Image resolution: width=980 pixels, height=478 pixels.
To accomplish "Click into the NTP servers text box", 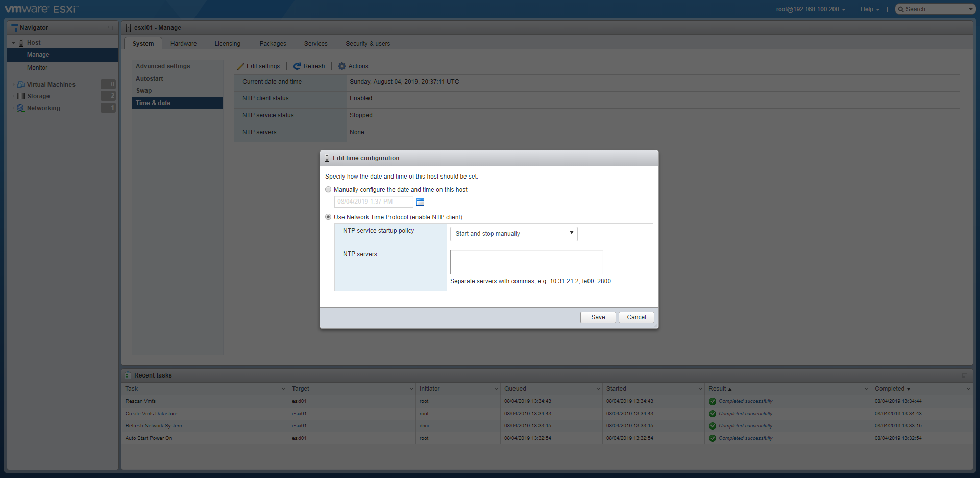I will (526, 262).
